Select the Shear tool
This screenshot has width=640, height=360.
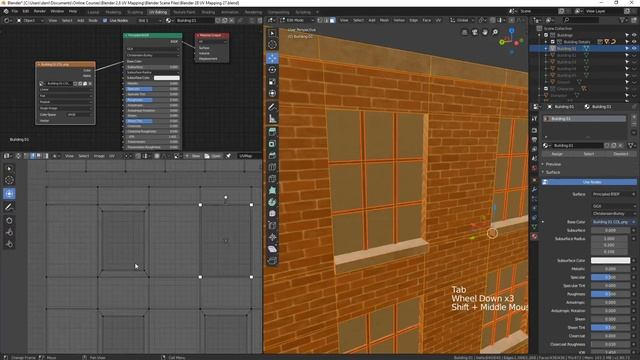pyautogui.click(x=272, y=249)
